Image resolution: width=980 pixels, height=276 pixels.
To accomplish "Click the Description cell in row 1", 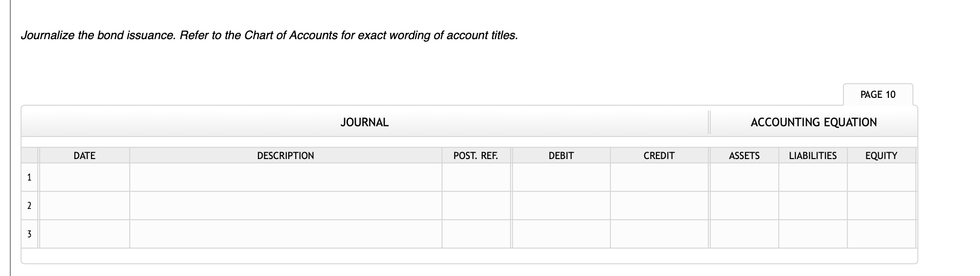I will 285,177.
